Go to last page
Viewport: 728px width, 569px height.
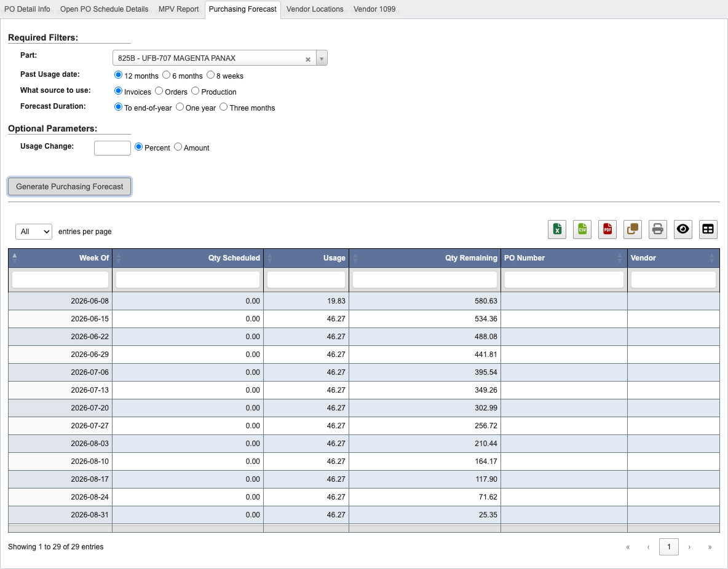(x=710, y=547)
